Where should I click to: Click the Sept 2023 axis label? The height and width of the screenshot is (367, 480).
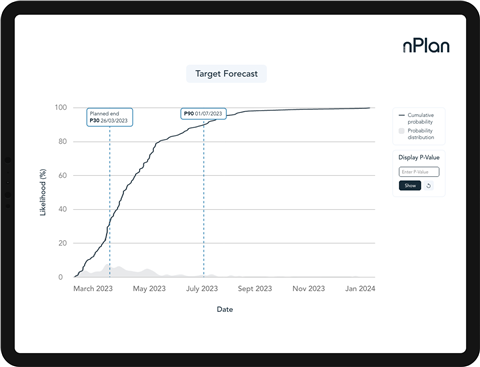coord(255,289)
